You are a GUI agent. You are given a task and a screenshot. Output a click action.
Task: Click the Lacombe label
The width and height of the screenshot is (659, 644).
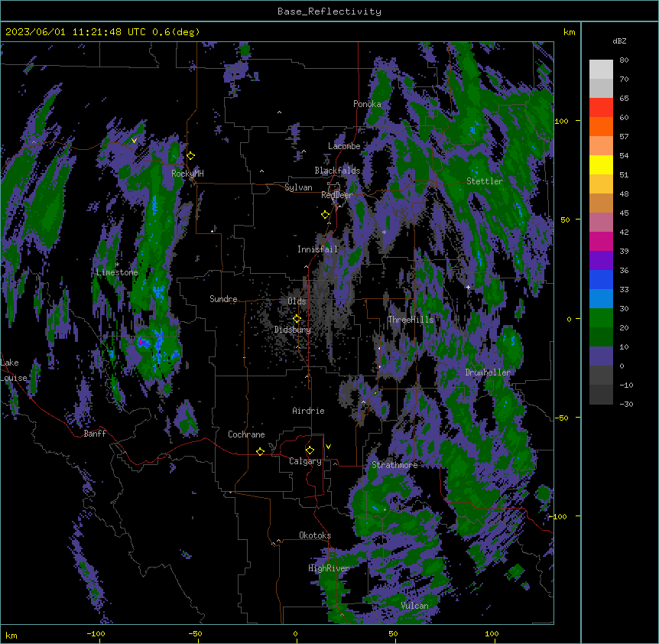[x=344, y=146]
